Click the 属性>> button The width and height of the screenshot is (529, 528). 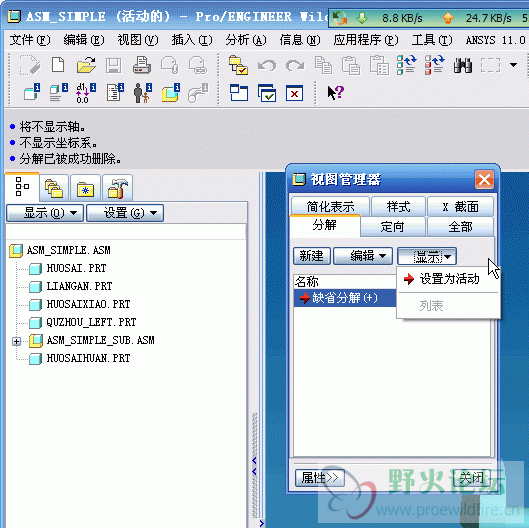[x=319, y=478]
